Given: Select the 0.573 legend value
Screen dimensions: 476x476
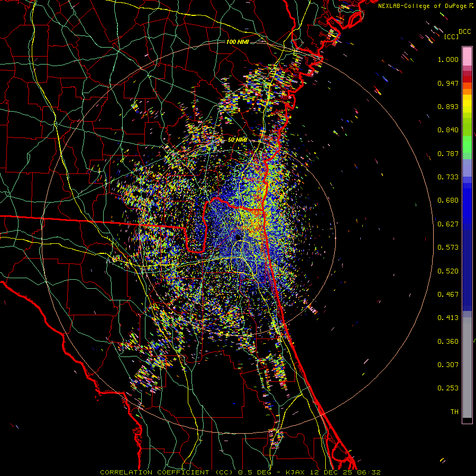Looking at the screenshot, I should point(448,248).
